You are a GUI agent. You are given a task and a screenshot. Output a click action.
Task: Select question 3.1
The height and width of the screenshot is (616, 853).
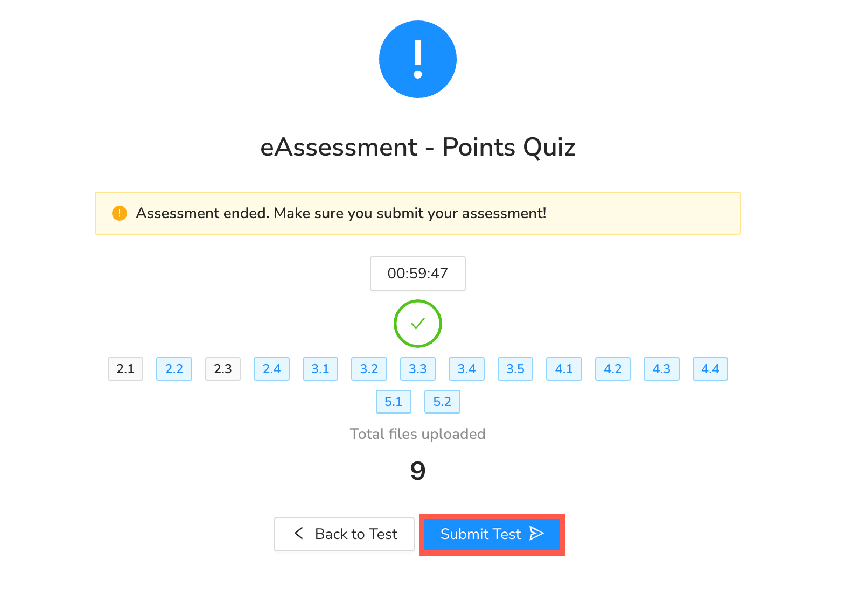[320, 369]
